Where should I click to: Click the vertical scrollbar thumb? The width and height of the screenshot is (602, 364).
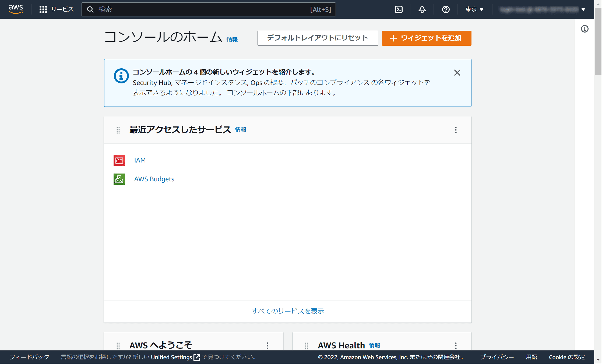tap(598, 42)
